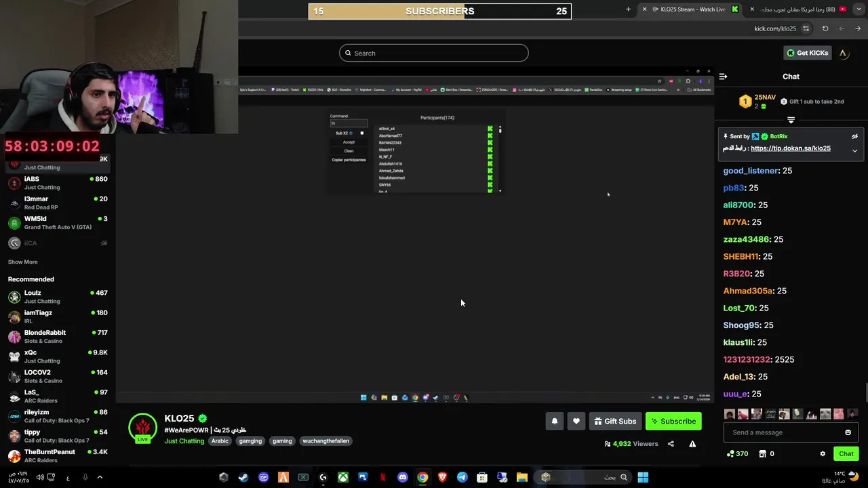Collapse the chat panel using its header icon

[x=723, y=77]
